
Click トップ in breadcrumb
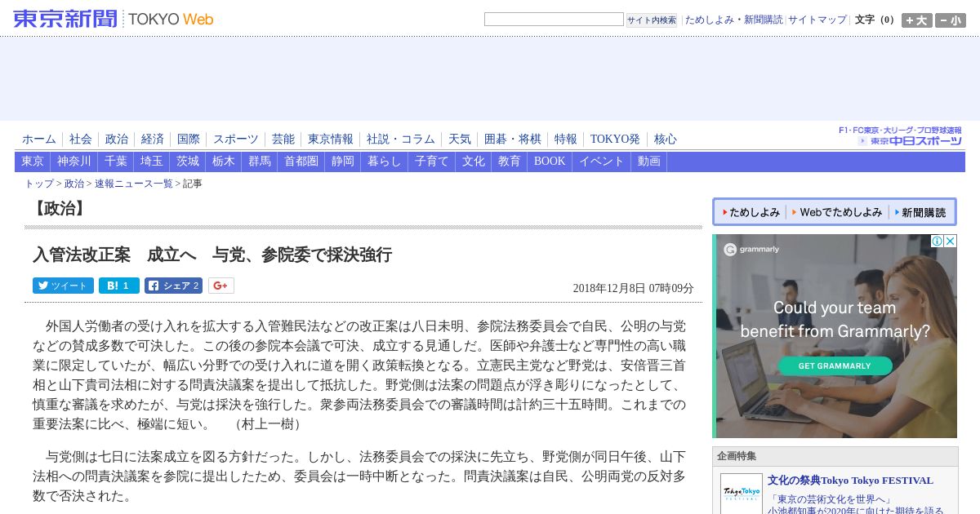(39, 184)
